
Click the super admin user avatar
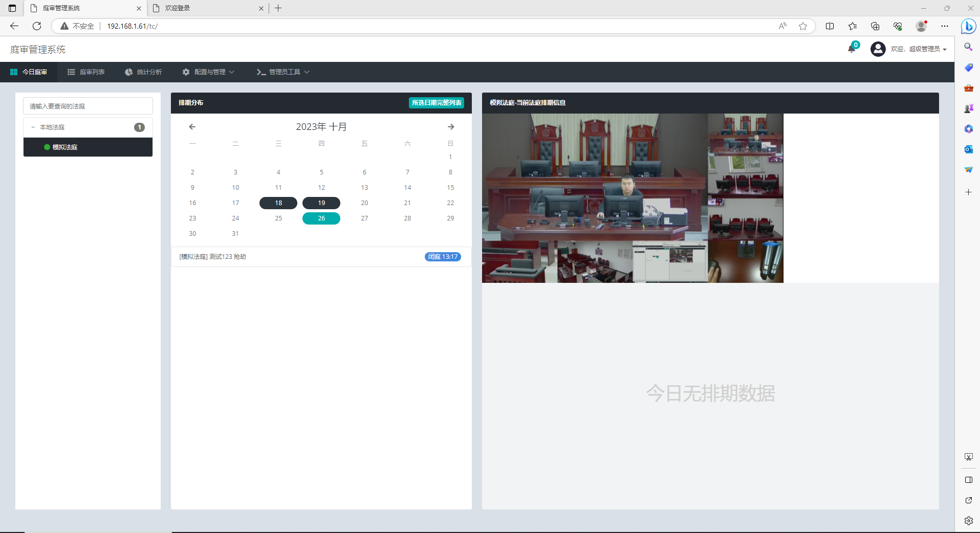click(x=878, y=49)
